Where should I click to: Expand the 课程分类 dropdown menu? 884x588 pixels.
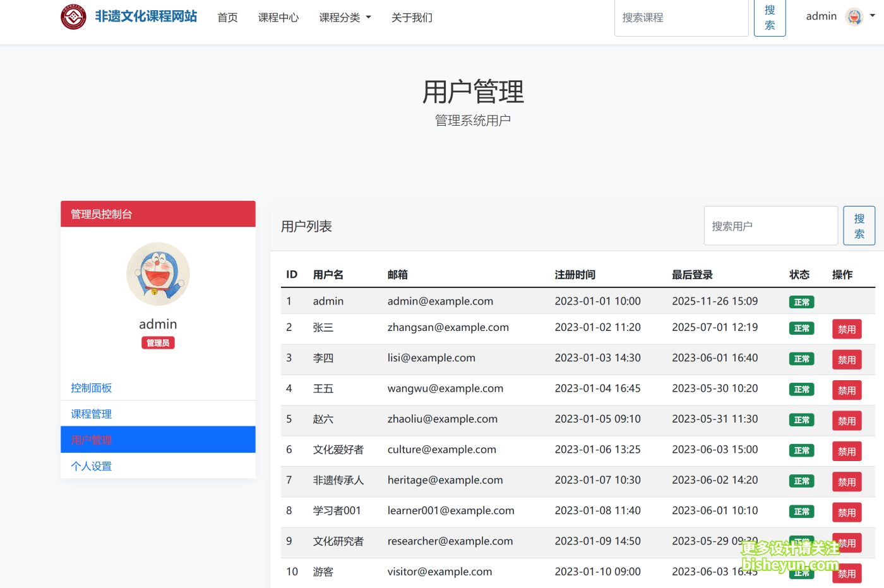(x=345, y=18)
